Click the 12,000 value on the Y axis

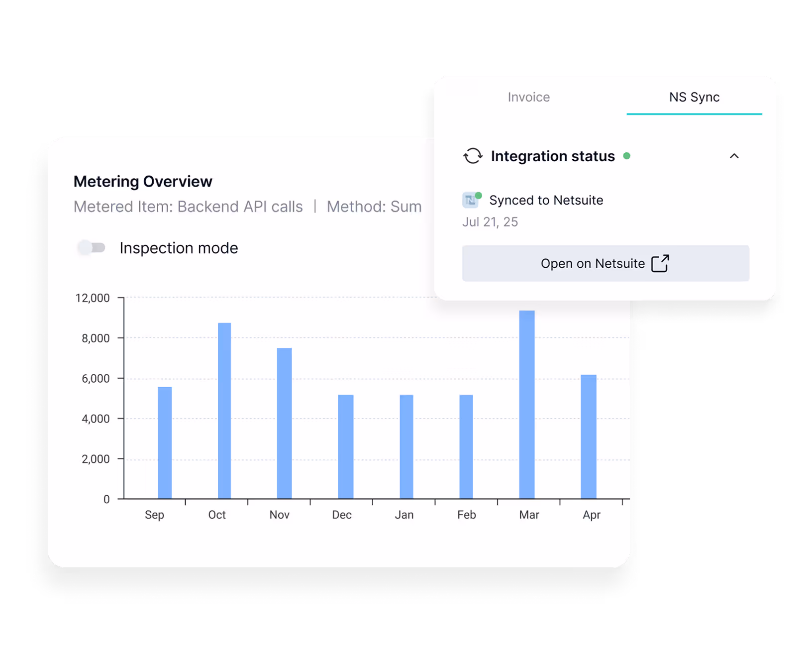coord(92,298)
